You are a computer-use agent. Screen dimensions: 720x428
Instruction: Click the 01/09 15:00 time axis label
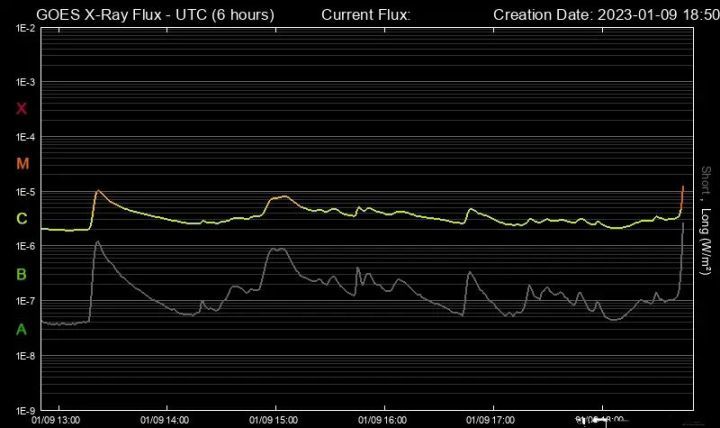pos(273,420)
